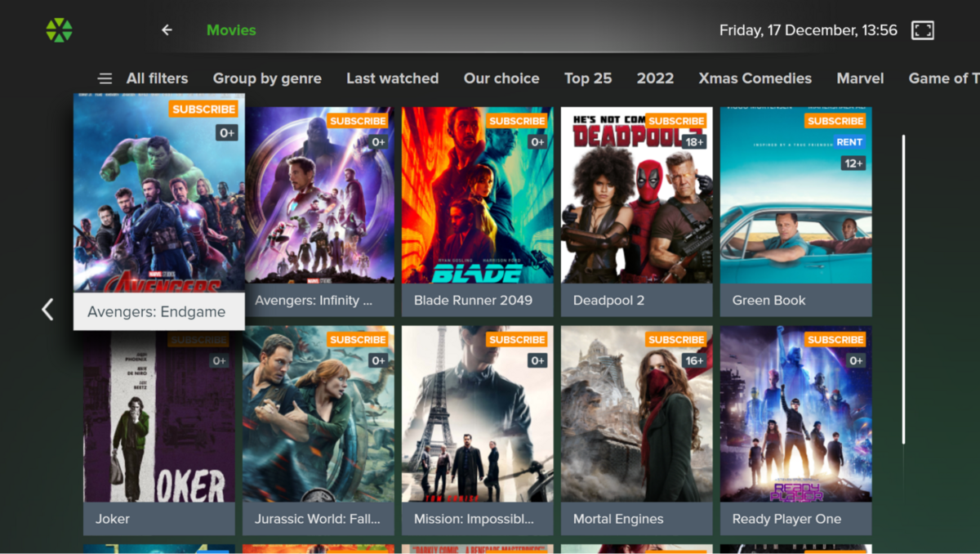
Task: Open the Avengers: Infinity War poster
Action: click(320, 195)
